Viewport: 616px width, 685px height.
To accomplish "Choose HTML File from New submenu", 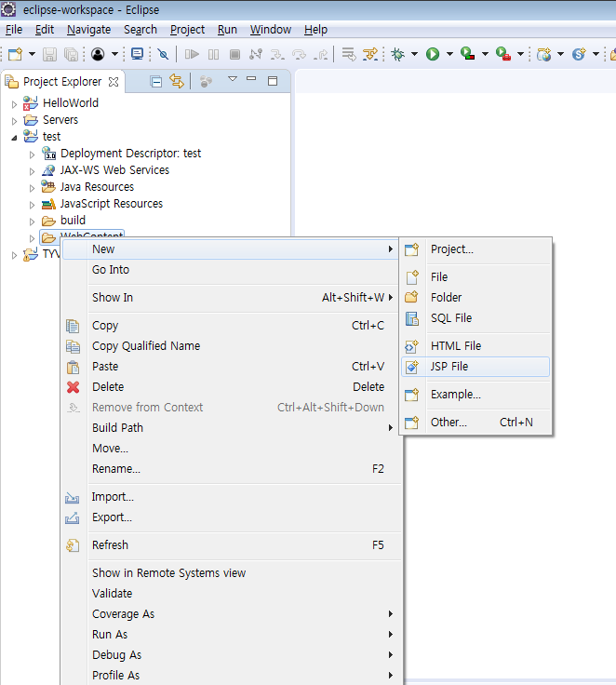I will [x=475, y=346].
